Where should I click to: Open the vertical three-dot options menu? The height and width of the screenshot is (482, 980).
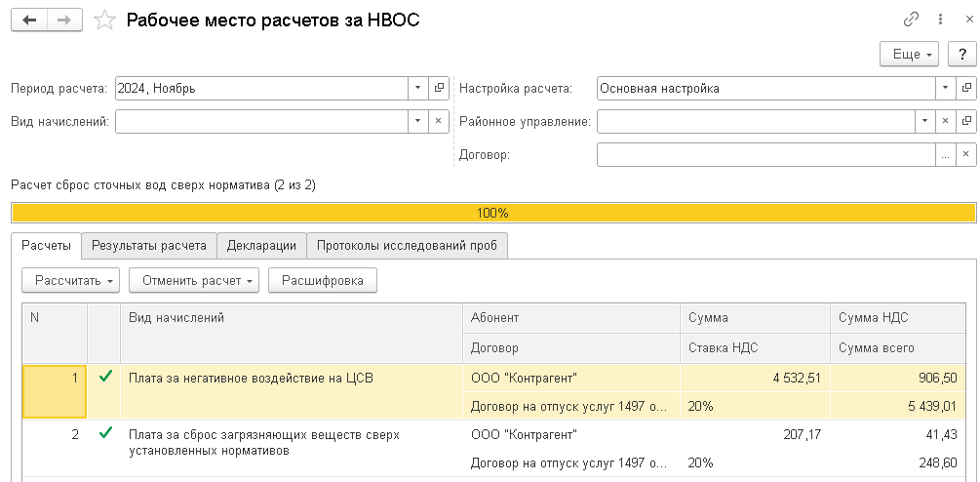(940, 20)
